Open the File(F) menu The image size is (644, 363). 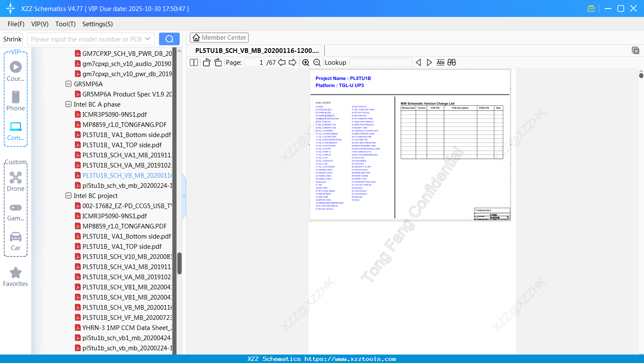point(16,24)
